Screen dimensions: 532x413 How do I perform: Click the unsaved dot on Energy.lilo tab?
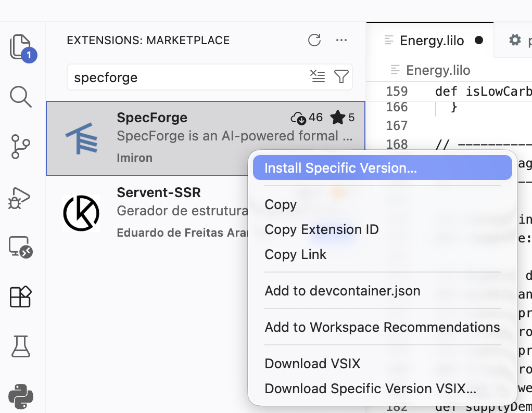pyautogui.click(x=479, y=41)
